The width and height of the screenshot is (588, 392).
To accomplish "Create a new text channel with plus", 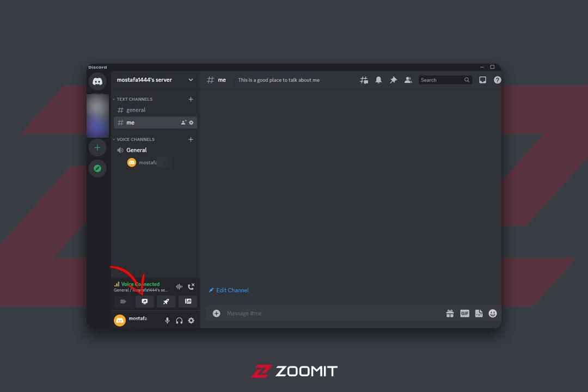I will [191, 99].
